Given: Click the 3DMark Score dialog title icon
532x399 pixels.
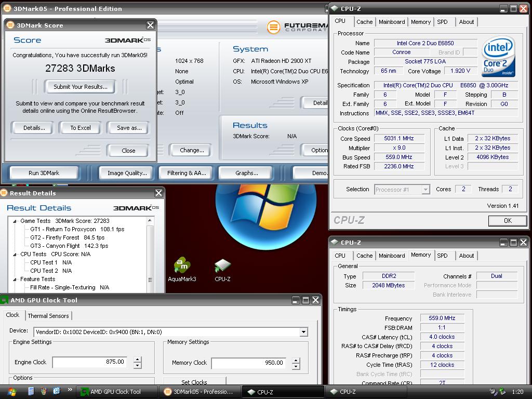Looking at the screenshot, I should [x=10, y=25].
